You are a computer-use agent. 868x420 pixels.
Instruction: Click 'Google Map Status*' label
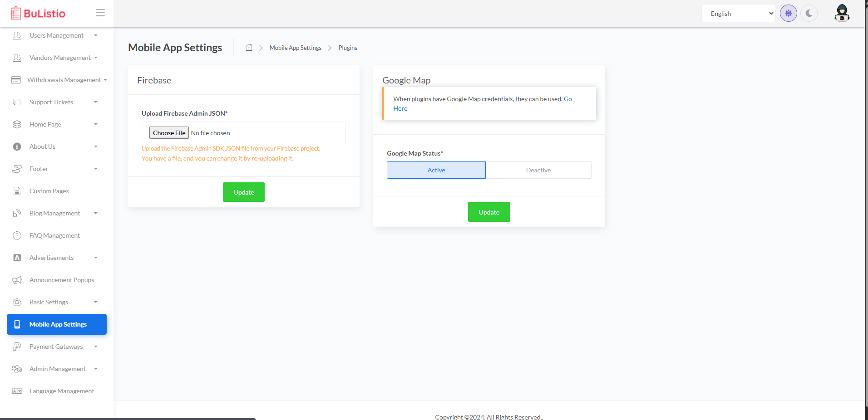point(415,153)
